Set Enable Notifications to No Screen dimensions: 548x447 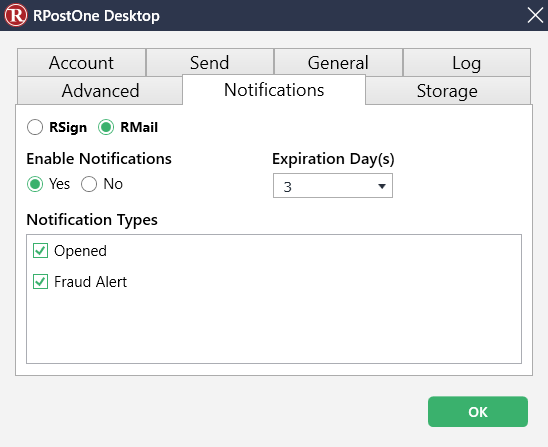(89, 184)
